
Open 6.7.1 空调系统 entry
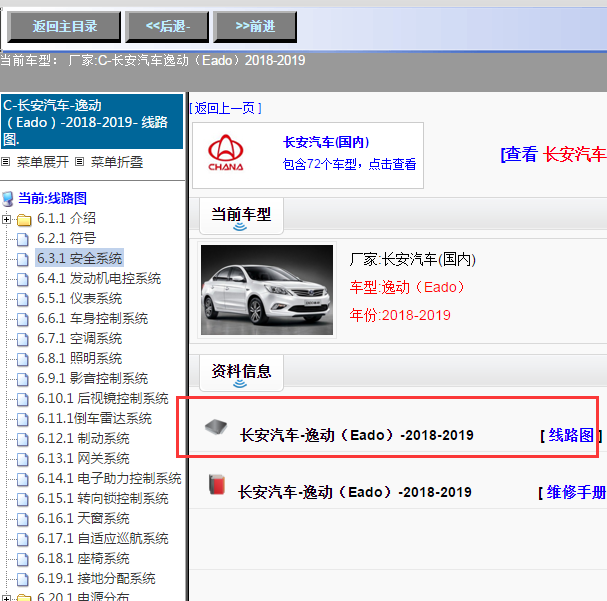pyautogui.click(x=79, y=339)
